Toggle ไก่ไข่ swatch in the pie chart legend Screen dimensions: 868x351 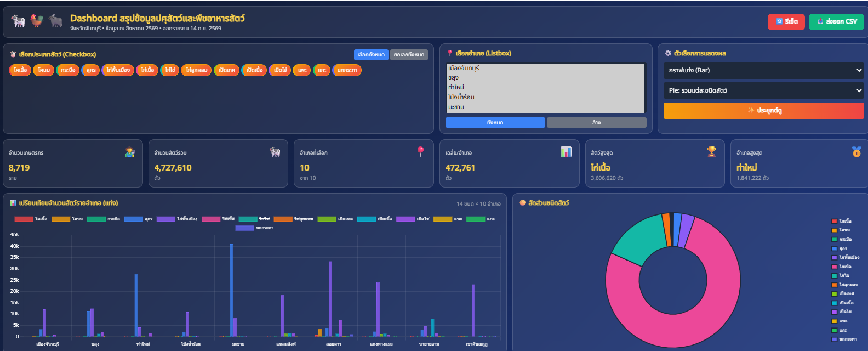(835, 275)
